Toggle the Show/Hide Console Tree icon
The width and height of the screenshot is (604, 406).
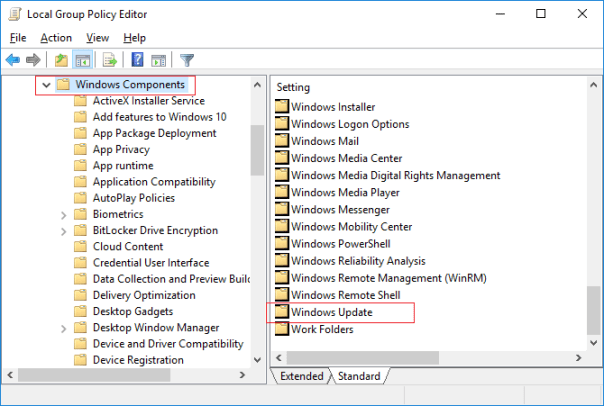[x=82, y=60]
